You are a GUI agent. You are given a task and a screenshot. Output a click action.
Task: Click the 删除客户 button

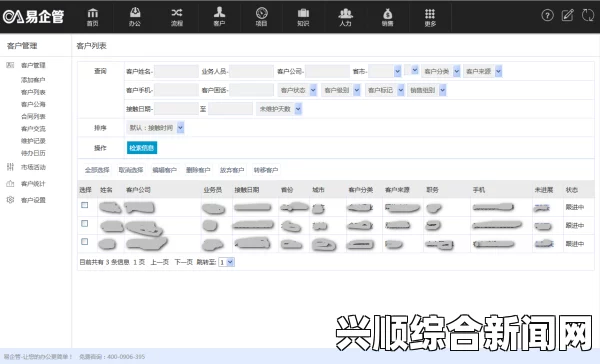point(198,170)
